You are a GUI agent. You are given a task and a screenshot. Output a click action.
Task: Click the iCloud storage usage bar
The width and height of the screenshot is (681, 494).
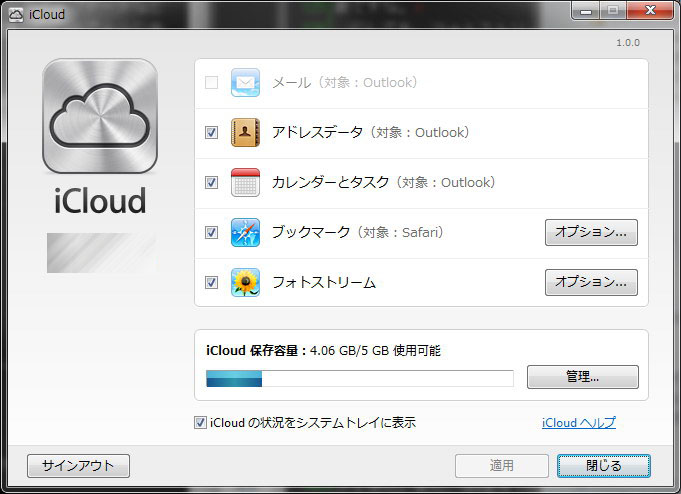(x=359, y=378)
